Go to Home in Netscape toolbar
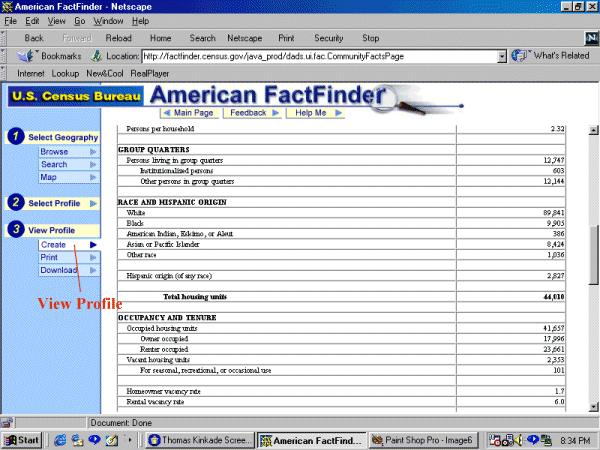Image resolution: width=600 pixels, height=450 pixels. 159,38
